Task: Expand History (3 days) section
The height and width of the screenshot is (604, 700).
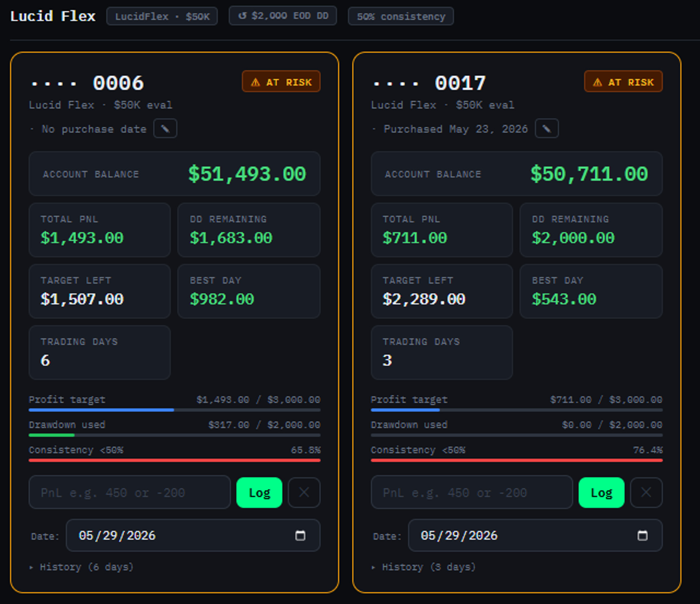Action: pyautogui.click(x=423, y=567)
